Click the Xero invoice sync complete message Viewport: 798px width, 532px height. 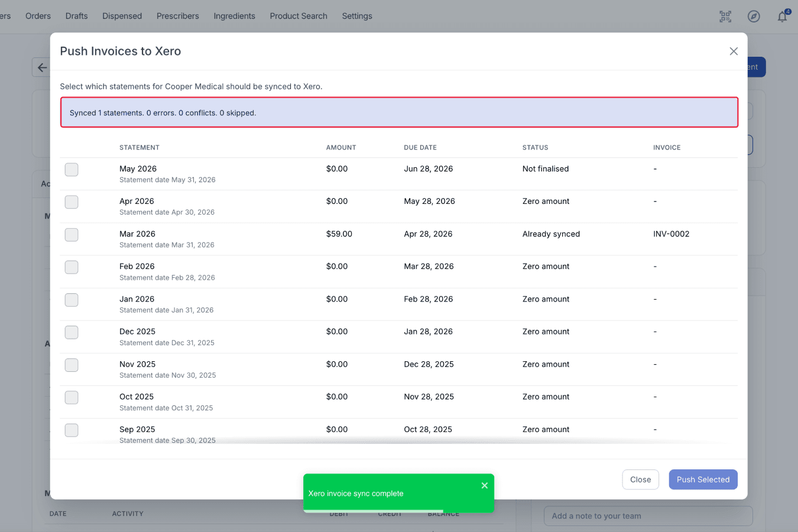356,494
